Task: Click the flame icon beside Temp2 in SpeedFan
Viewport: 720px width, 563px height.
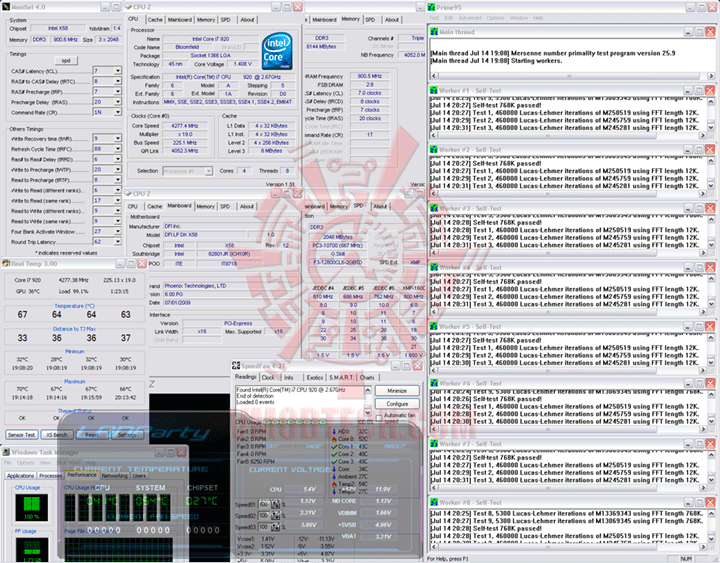Action: (x=334, y=484)
